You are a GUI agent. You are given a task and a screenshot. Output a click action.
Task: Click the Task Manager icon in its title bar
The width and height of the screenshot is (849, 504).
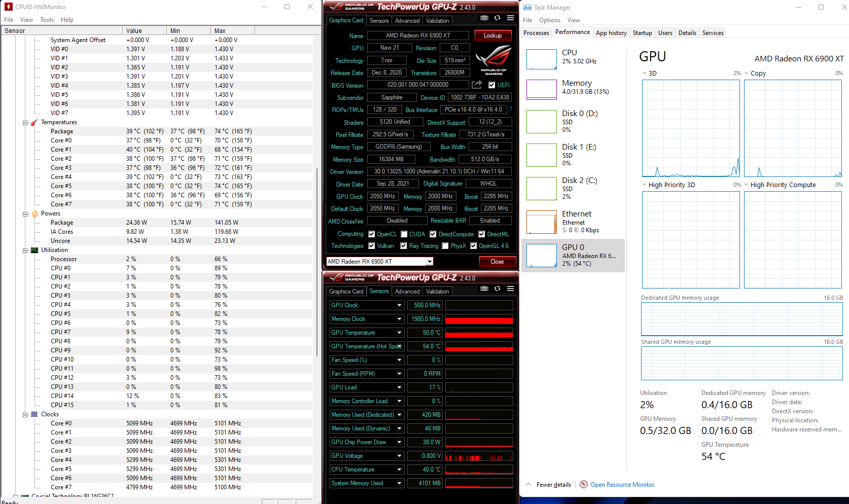(527, 7)
